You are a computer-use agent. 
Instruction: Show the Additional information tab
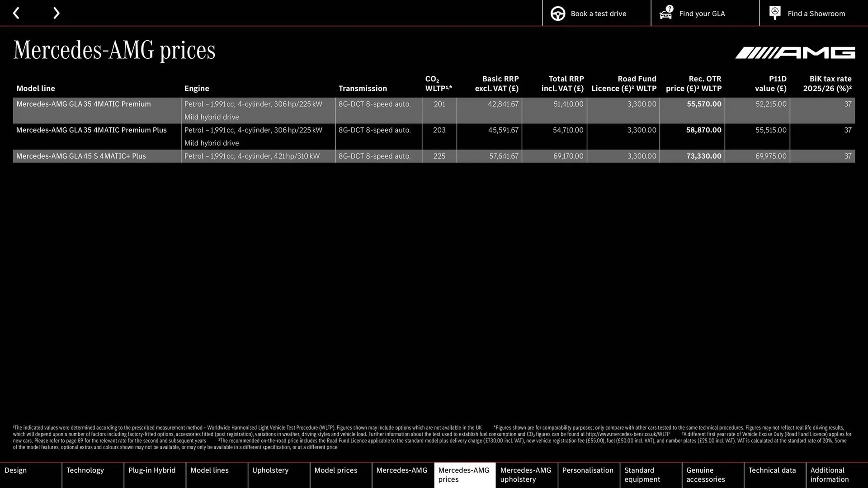829,475
